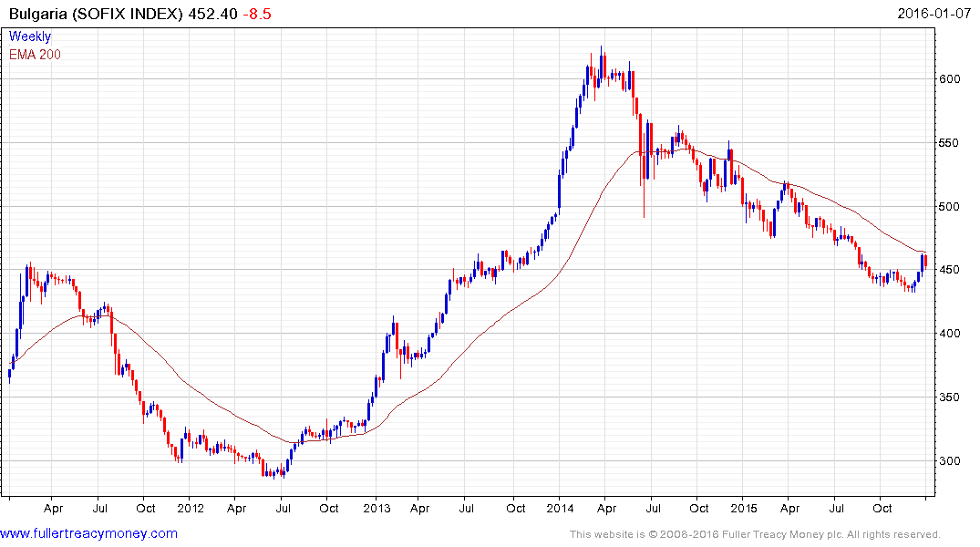The width and height of the screenshot is (980, 547).
Task: Click the 2015 label on time axis
Action: click(744, 508)
